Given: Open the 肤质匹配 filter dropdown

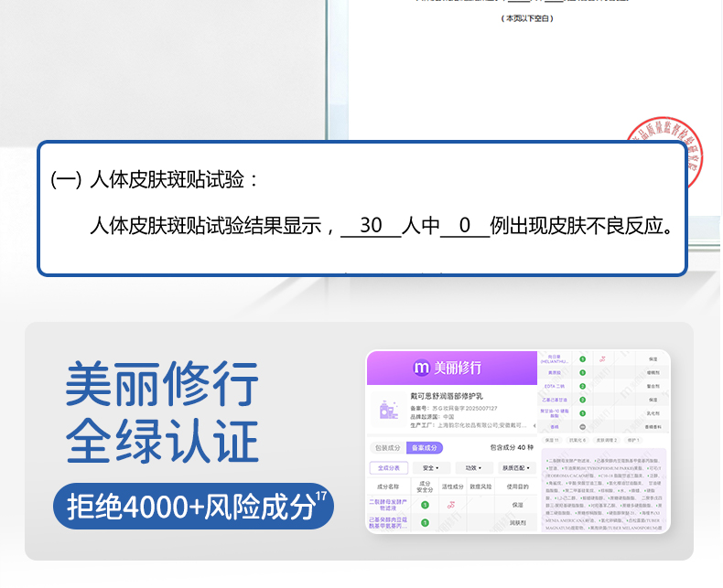Looking at the screenshot, I should tap(516, 467).
